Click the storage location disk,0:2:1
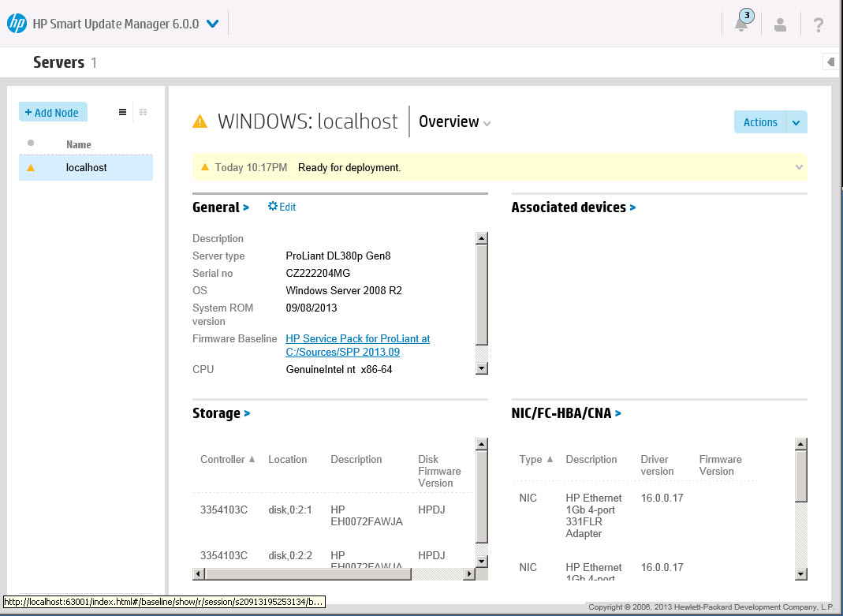843x616 pixels. (290, 510)
